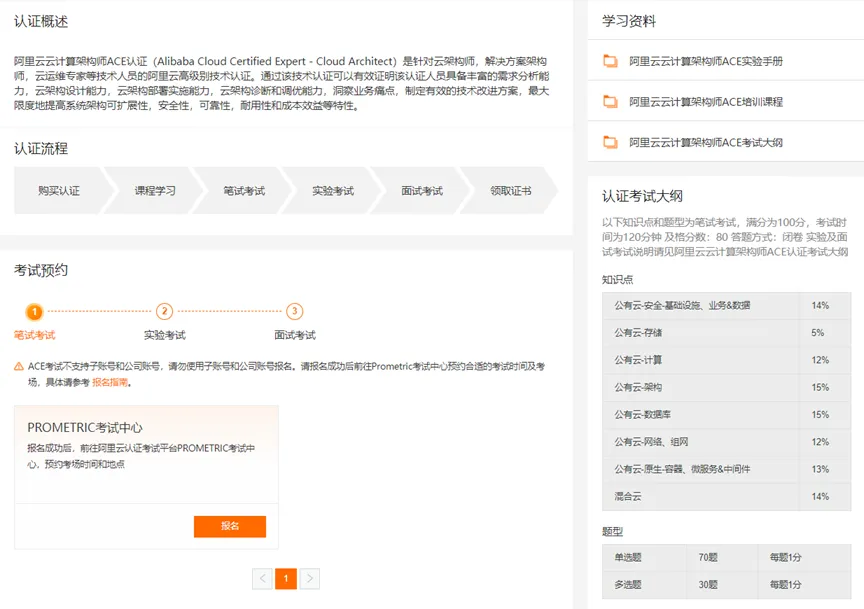Screen dimensions: 864x609
Task: Open the 报名指南 link
Action: pos(110,382)
